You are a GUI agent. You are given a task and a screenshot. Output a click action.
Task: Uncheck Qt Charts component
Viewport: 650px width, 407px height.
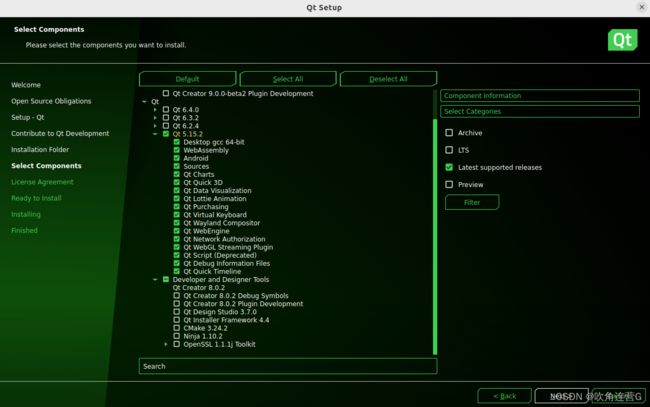click(x=177, y=174)
